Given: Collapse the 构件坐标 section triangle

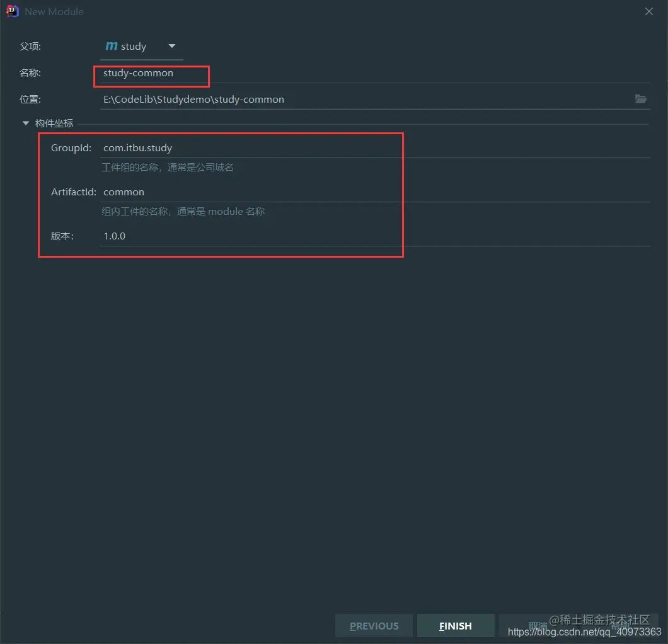Looking at the screenshot, I should click(x=26, y=123).
